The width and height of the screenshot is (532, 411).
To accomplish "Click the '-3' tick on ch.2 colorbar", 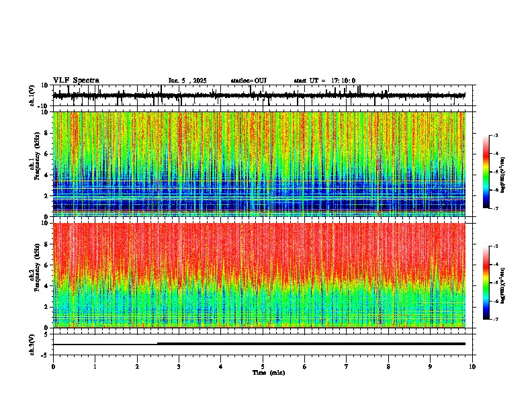I will [x=495, y=246].
